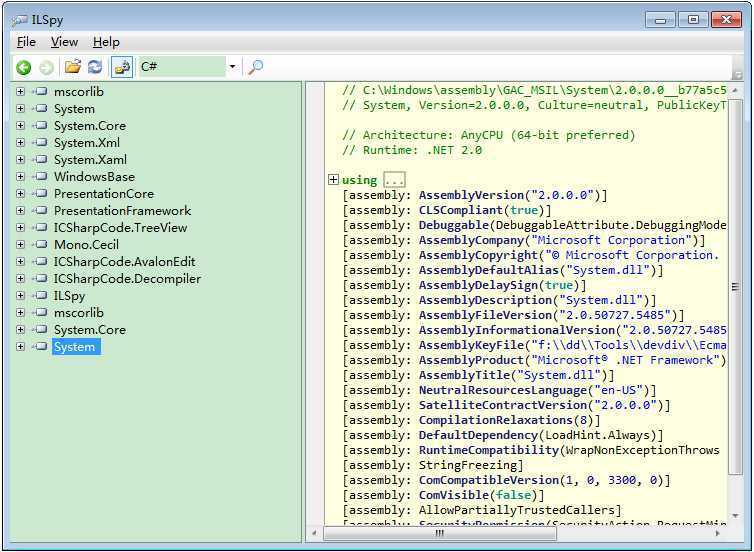Click the ComCompatibleVersion attribute link
The height and width of the screenshot is (552, 754).
click(489, 480)
